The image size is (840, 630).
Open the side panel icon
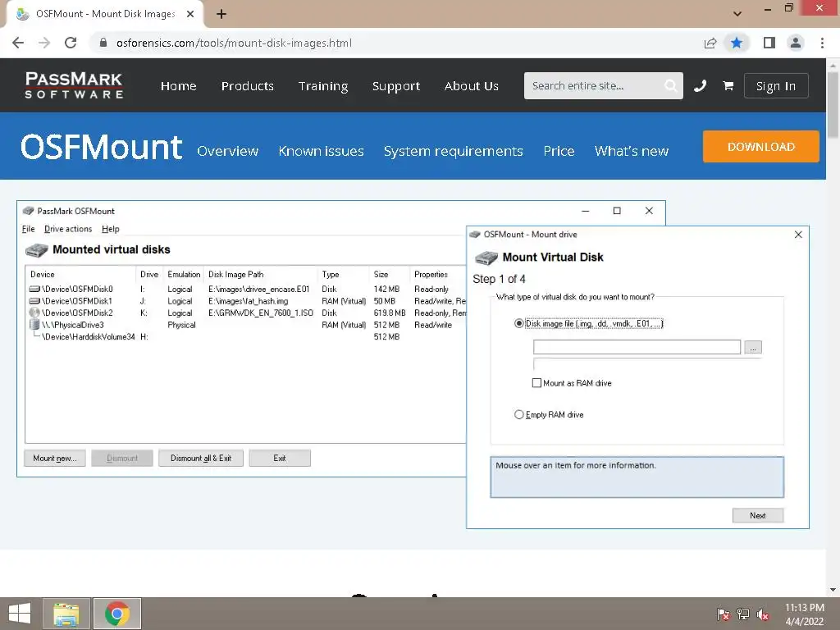pyautogui.click(x=769, y=43)
